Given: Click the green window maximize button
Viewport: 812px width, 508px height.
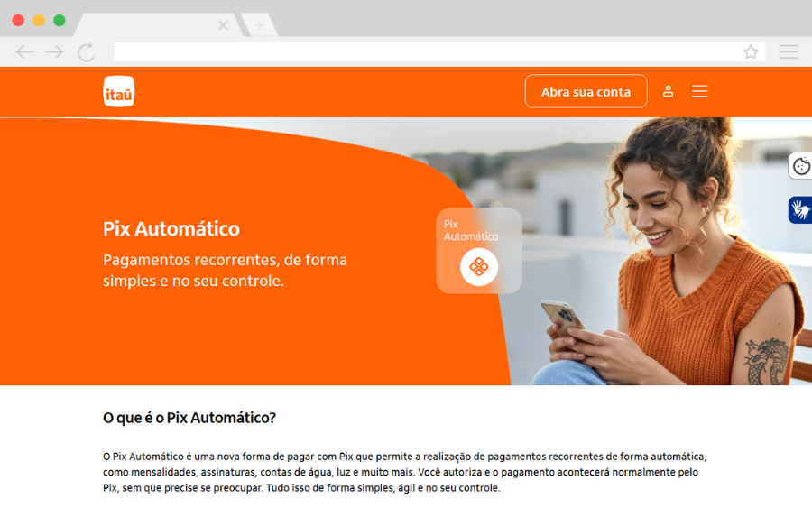Looking at the screenshot, I should [x=60, y=20].
